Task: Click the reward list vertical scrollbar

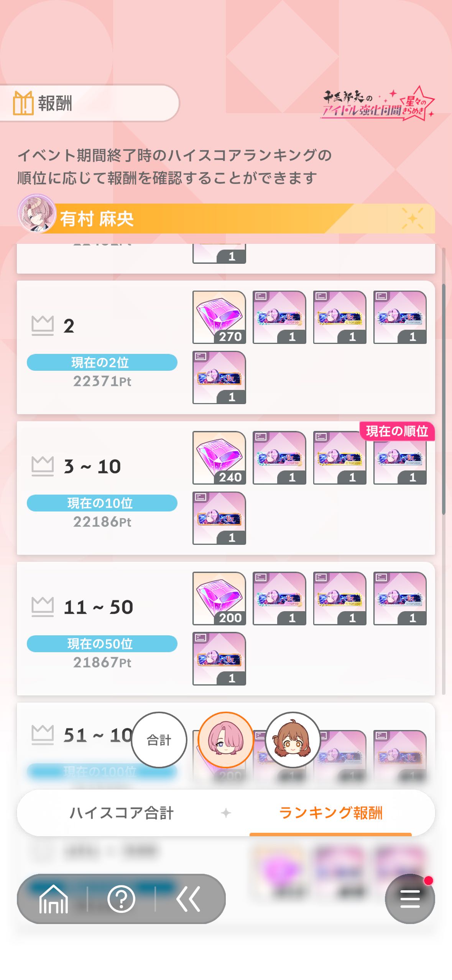Action: (x=444, y=399)
